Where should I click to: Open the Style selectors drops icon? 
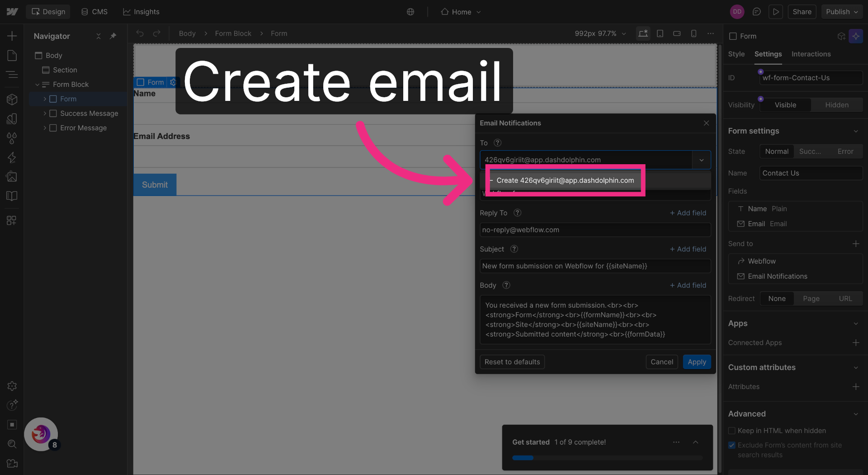point(12,138)
